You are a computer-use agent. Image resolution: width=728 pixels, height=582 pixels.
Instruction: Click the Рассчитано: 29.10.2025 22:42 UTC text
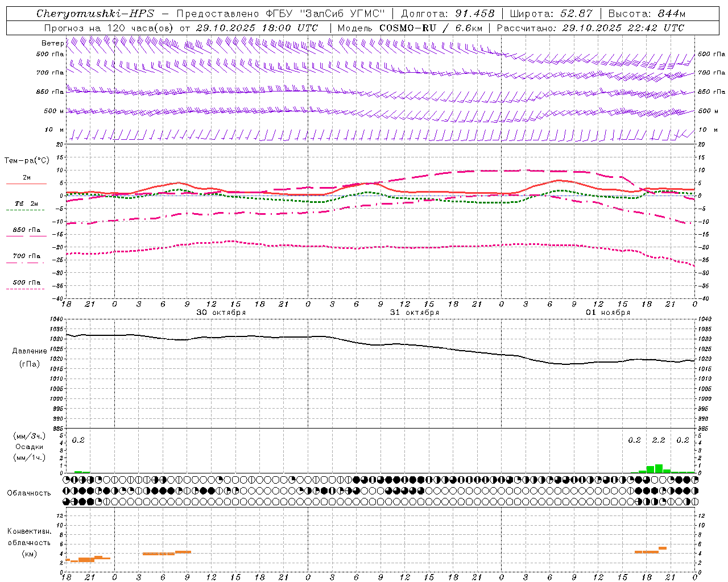(590, 28)
